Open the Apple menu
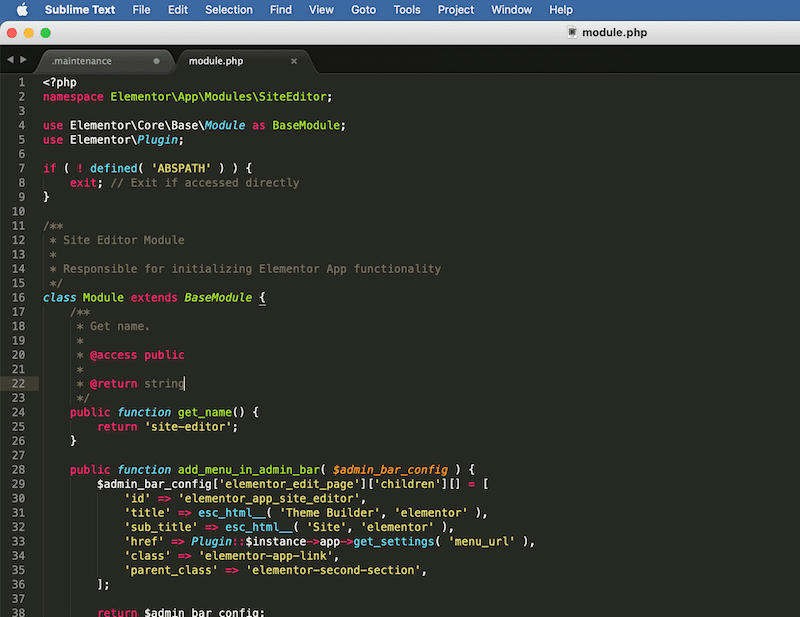The image size is (800, 617). 21,10
